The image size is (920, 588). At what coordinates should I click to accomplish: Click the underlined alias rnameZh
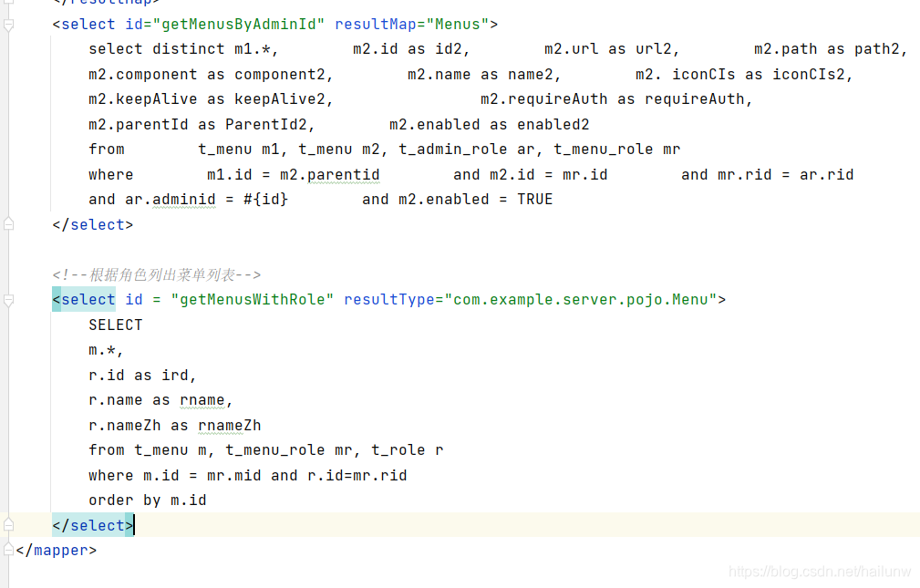(230, 426)
